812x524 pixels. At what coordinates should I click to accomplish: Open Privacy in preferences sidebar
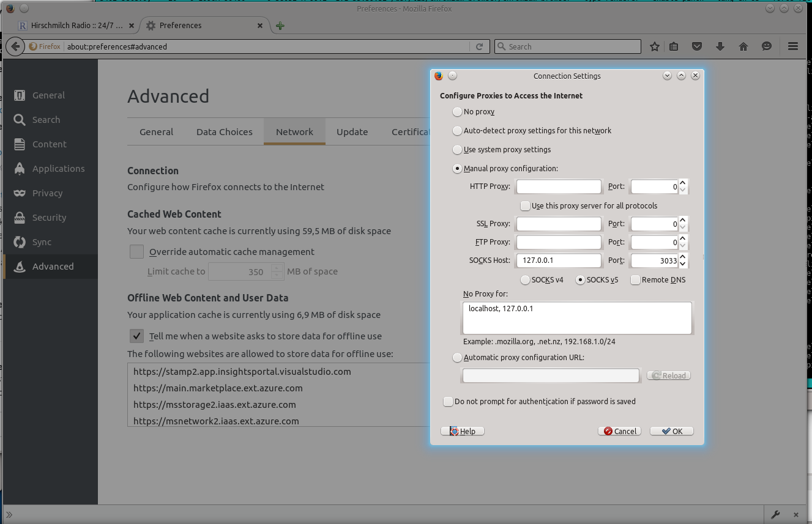pyautogui.click(x=50, y=193)
